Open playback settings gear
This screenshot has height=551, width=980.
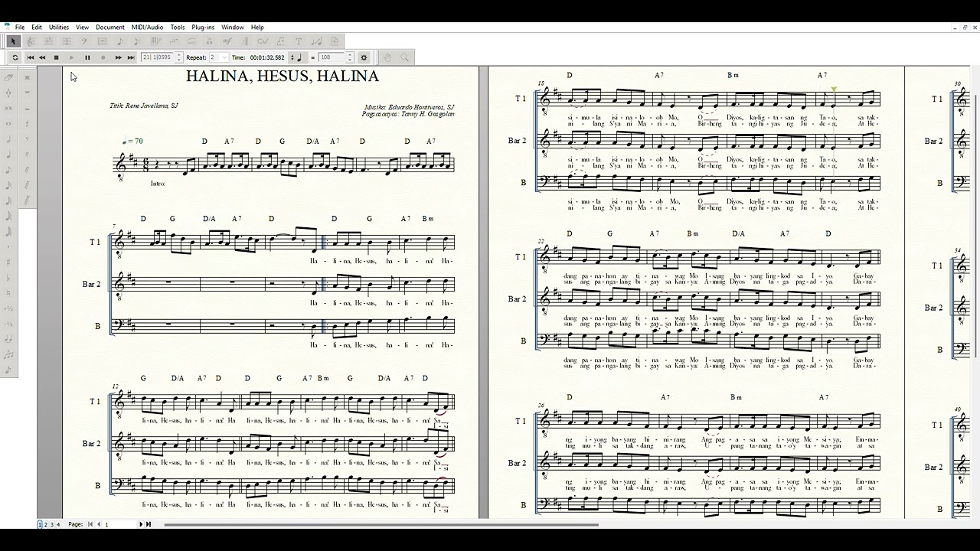coord(364,57)
